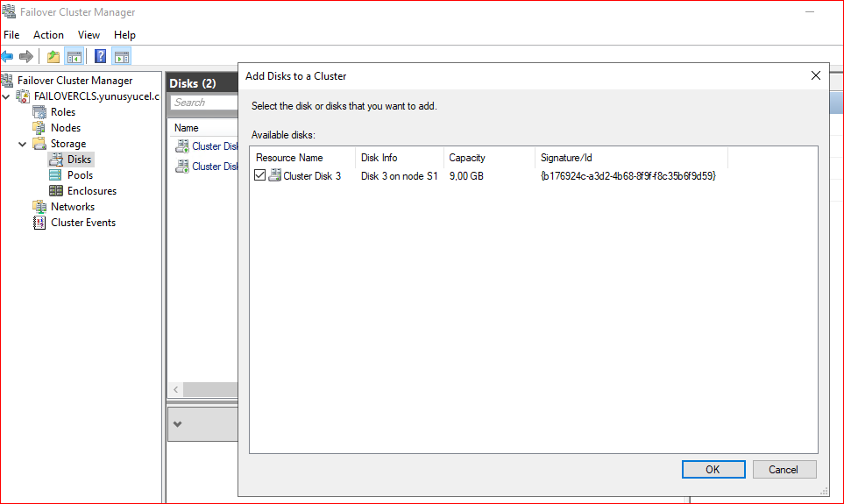Expand the details pane chevron
Screen dimensions: 844x504
pyautogui.click(x=178, y=424)
